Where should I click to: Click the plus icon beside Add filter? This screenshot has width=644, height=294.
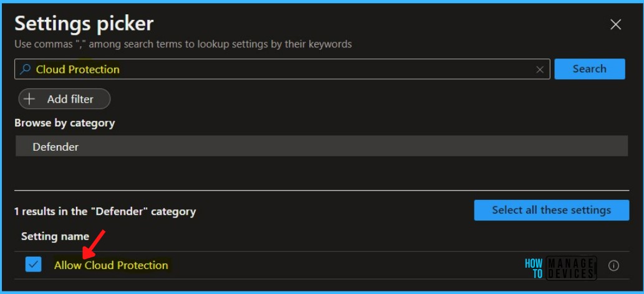pos(29,99)
